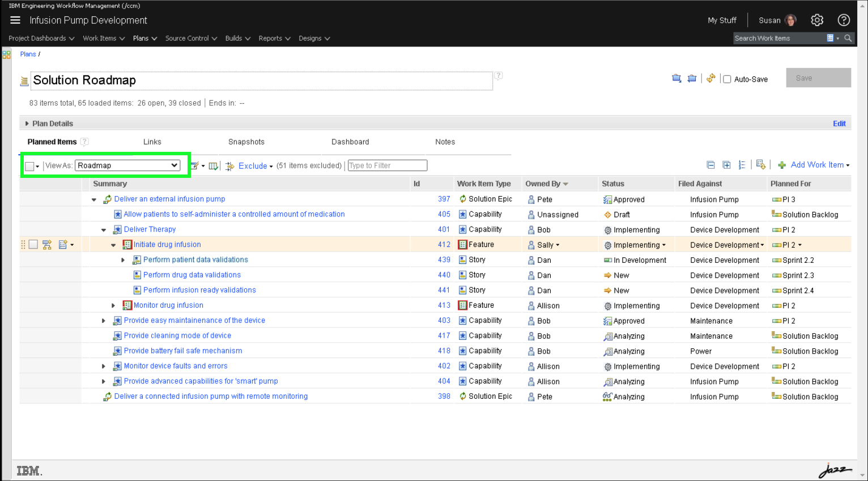Click the hamburger navigation menu icon
868x481 pixels.
[x=15, y=20]
